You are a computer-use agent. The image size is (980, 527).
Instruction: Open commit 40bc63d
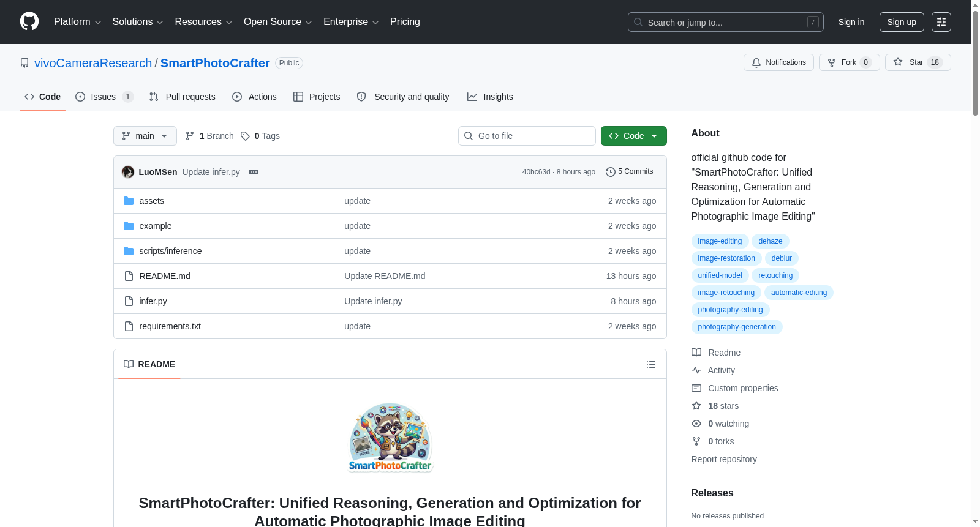[x=536, y=172]
